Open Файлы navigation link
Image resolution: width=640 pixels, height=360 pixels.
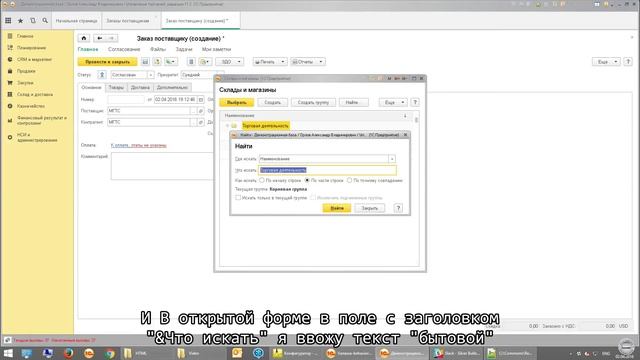[158, 49]
